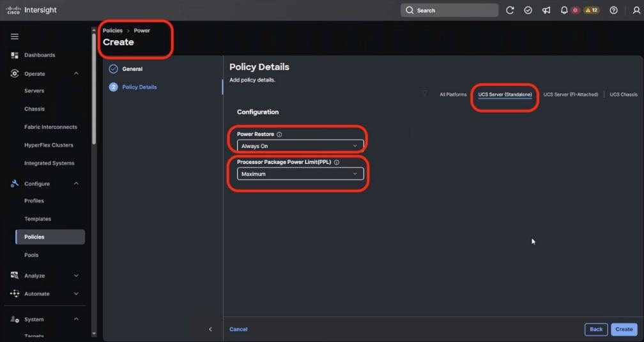Click the step 2 number icon
Screen dimensions: 644x342
(x=113, y=87)
